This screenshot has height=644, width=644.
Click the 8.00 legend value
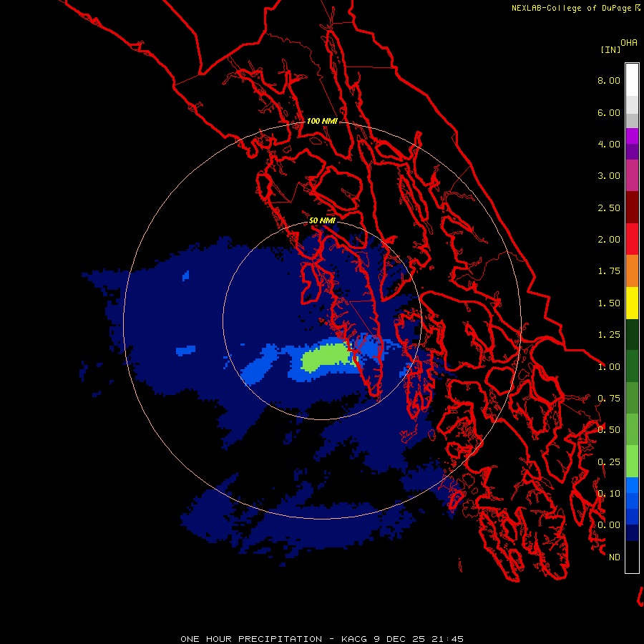click(x=609, y=80)
